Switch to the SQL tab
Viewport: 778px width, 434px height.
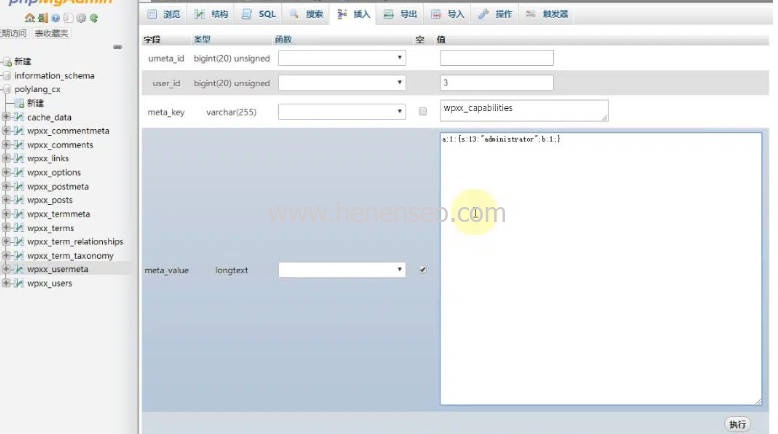pos(260,14)
